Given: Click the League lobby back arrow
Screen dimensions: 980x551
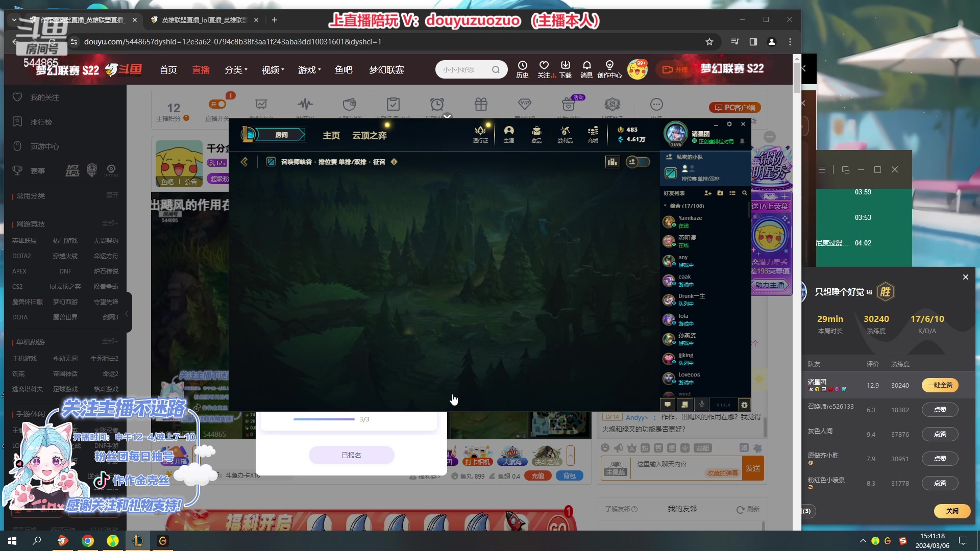Looking at the screenshot, I should point(244,162).
